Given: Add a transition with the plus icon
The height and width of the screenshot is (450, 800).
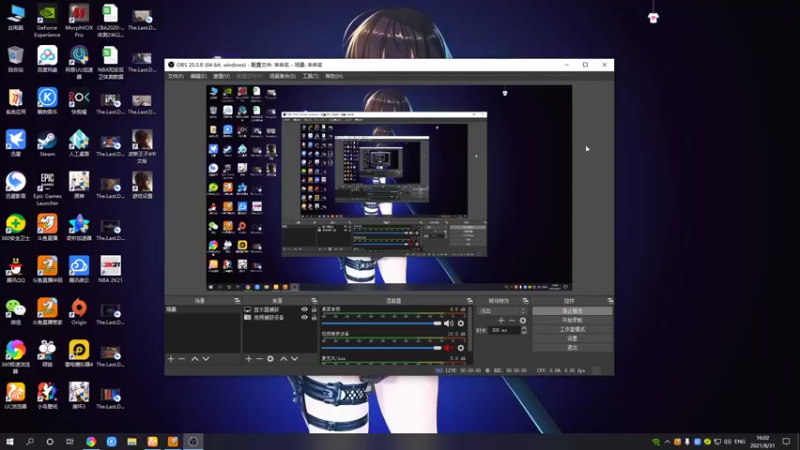Looking at the screenshot, I should [501, 320].
